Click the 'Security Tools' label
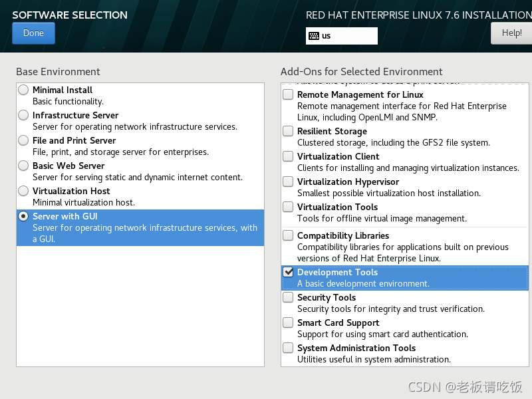The image size is (532, 399). coord(327,297)
